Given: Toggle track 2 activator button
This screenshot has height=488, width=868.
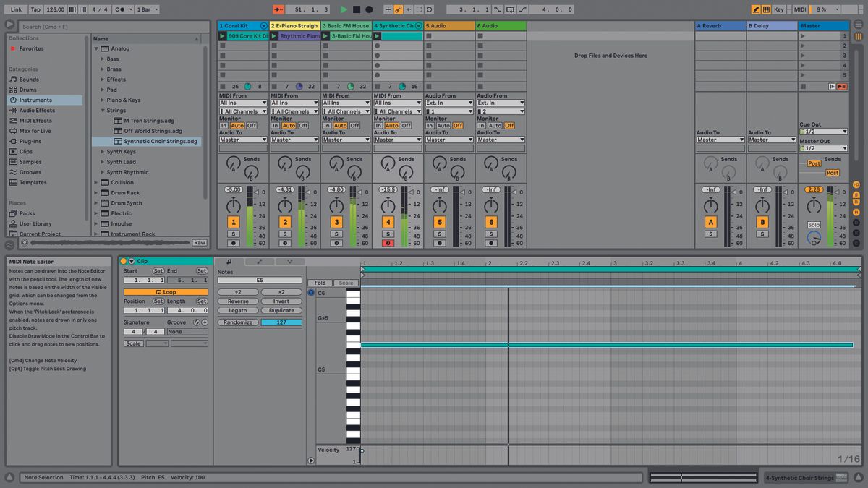Looking at the screenshot, I should point(285,222).
